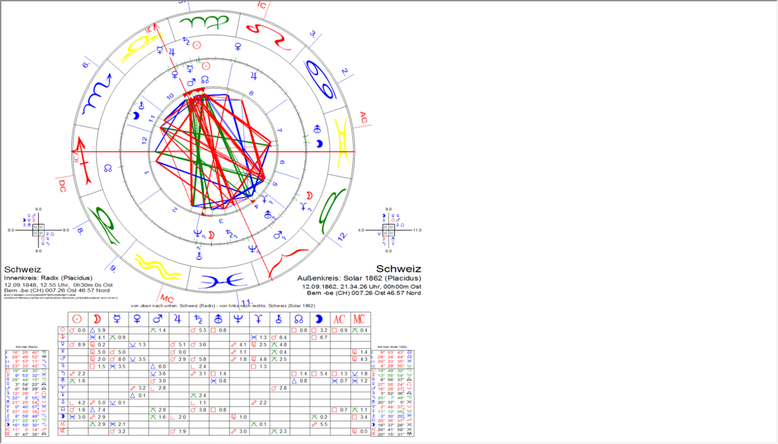Click 'Außenkreis: Solar 1862 (Placidus)' label

click(x=359, y=278)
